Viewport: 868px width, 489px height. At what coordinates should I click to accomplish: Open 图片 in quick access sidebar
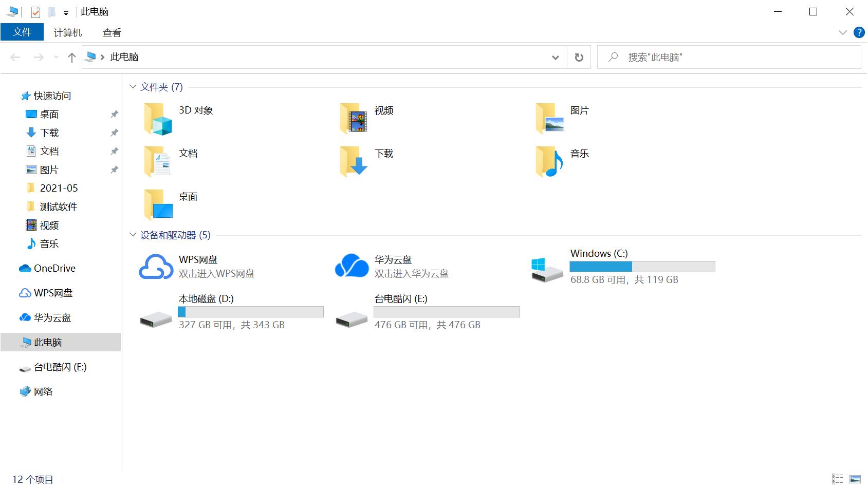49,170
